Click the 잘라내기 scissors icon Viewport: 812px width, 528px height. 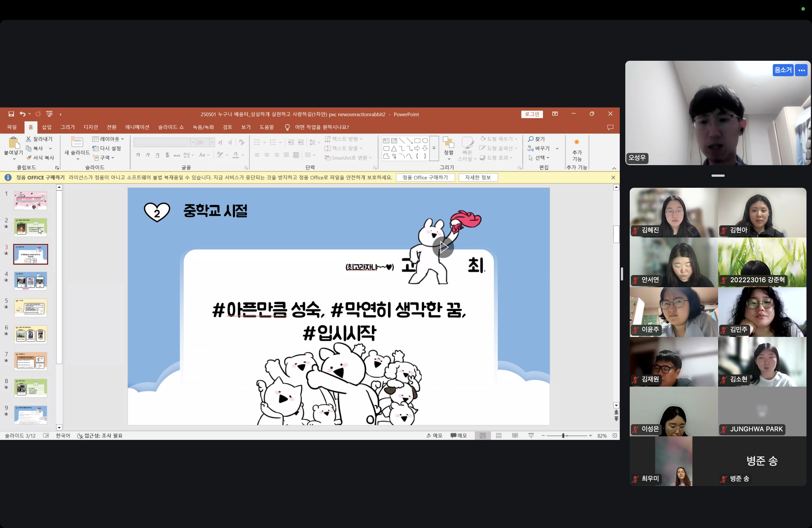[29, 139]
